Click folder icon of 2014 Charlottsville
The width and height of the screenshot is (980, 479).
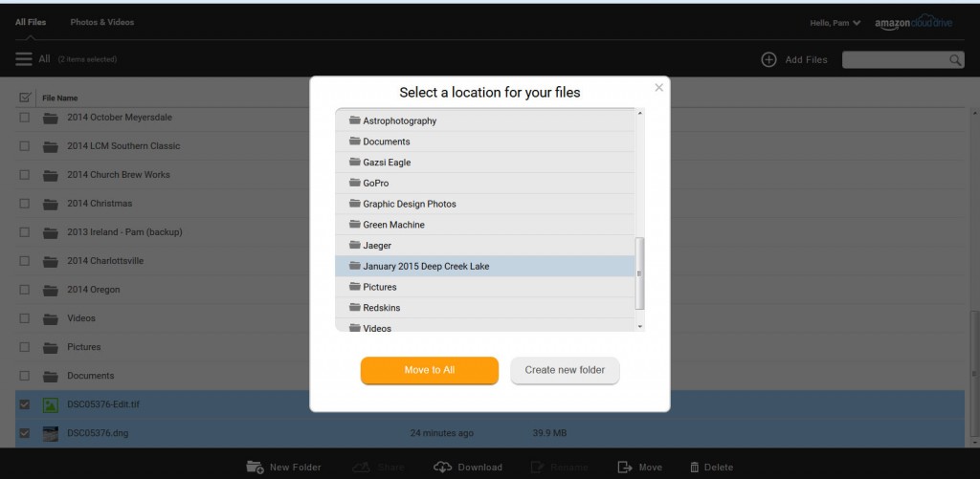[51, 262]
